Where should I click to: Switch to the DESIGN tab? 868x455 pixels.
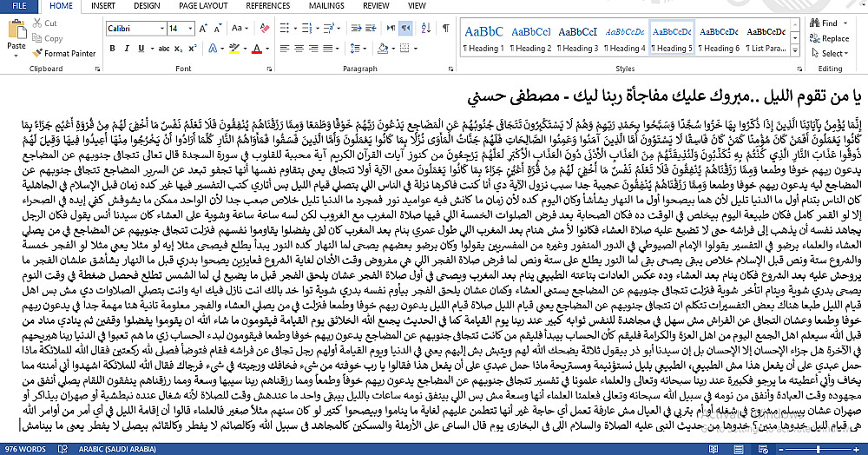[147, 6]
